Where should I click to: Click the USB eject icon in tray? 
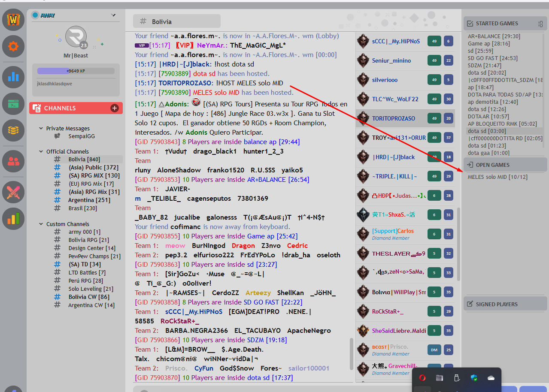pyautogui.click(x=457, y=378)
